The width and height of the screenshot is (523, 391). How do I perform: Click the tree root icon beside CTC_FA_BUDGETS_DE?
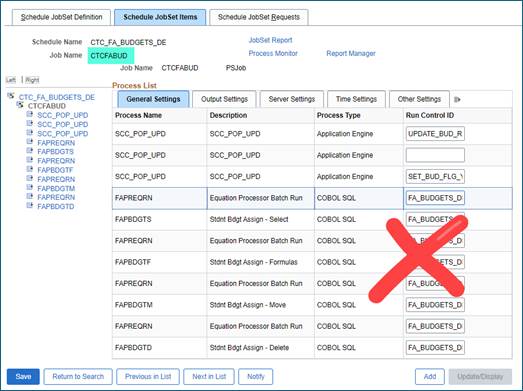11,96
